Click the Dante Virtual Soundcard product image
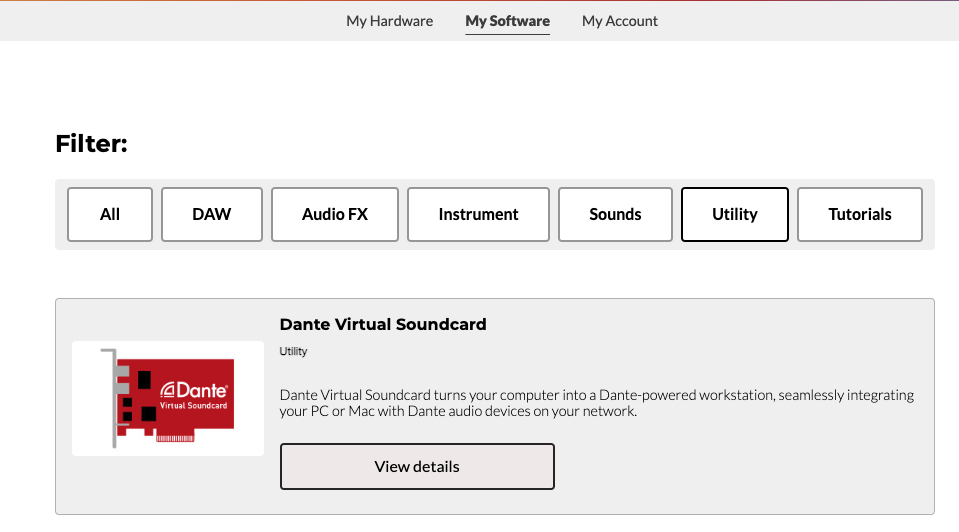 click(168, 398)
